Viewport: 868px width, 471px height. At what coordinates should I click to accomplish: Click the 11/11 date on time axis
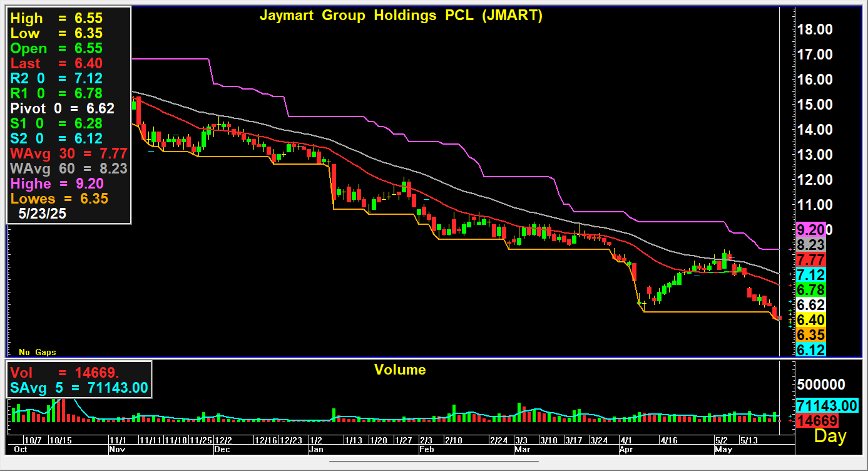coord(150,440)
